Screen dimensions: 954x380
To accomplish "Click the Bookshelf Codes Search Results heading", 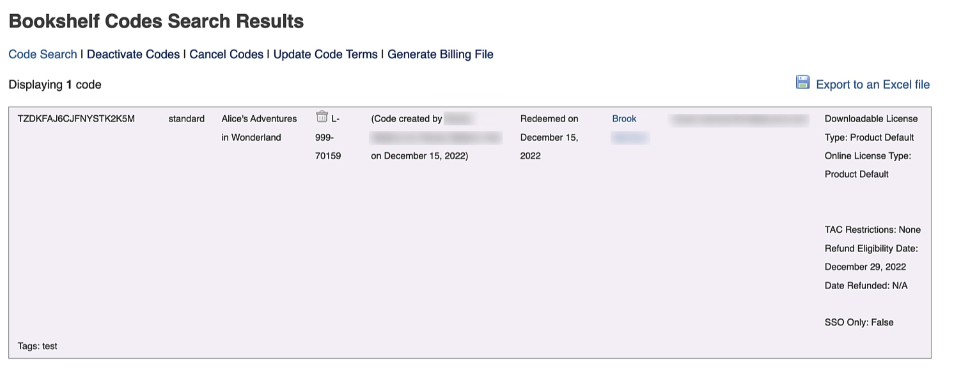I will pyautogui.click(x=156, y=21).
